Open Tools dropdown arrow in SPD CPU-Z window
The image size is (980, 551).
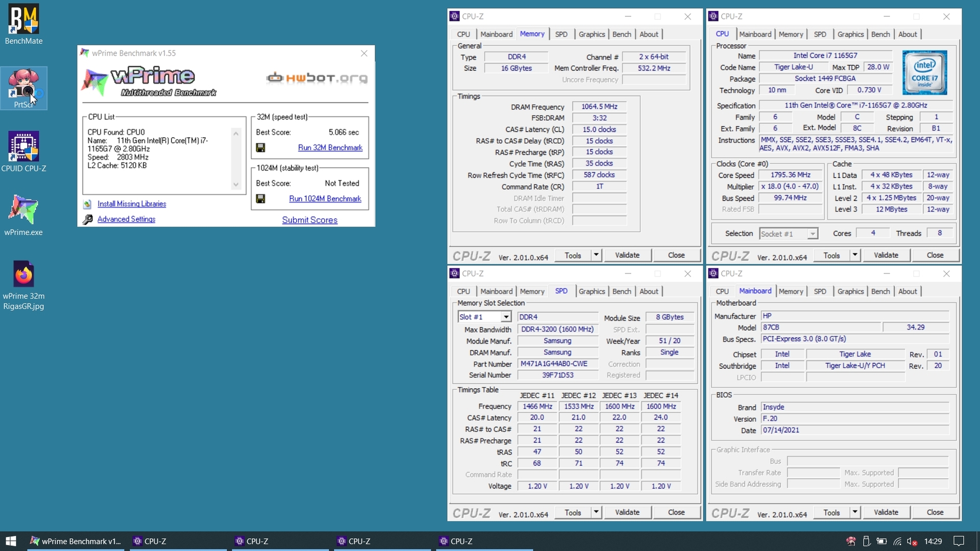[596, 512]
